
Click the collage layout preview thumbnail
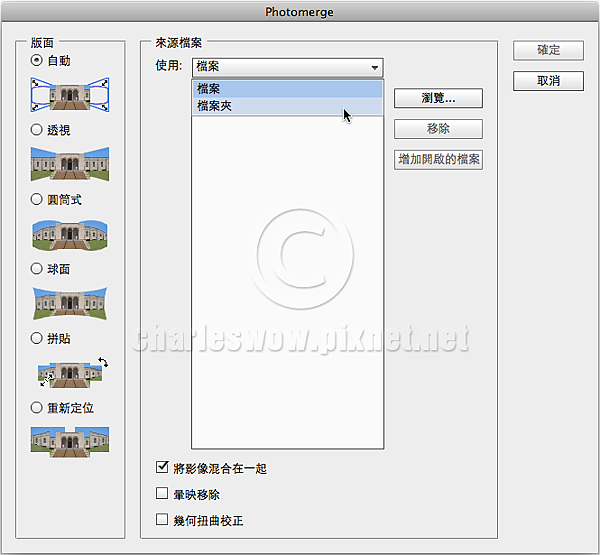point(72,372)
